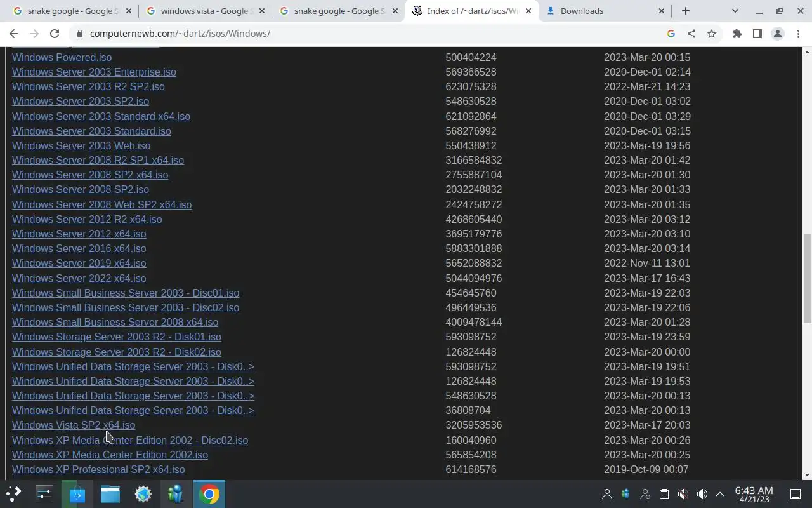The width and height of the screenshot is (812, 508).
Task: Open the gear settings app in taskbar
Action: coord(143,494)
